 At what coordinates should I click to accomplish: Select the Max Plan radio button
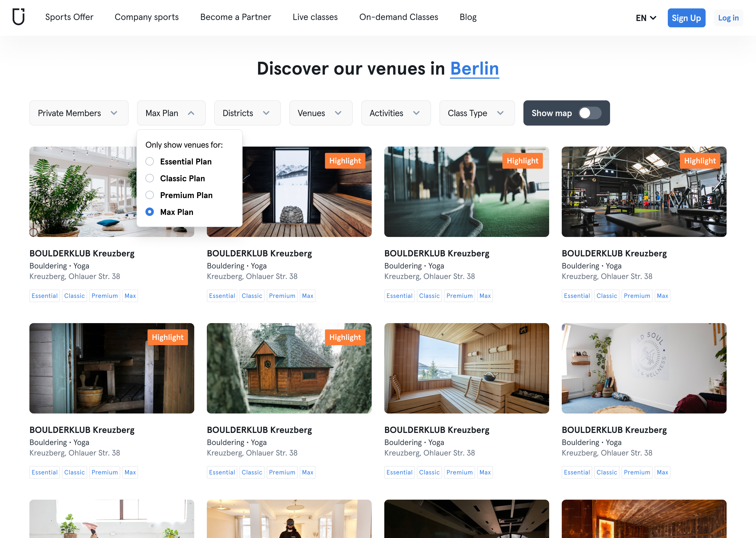tap(150, 212)
